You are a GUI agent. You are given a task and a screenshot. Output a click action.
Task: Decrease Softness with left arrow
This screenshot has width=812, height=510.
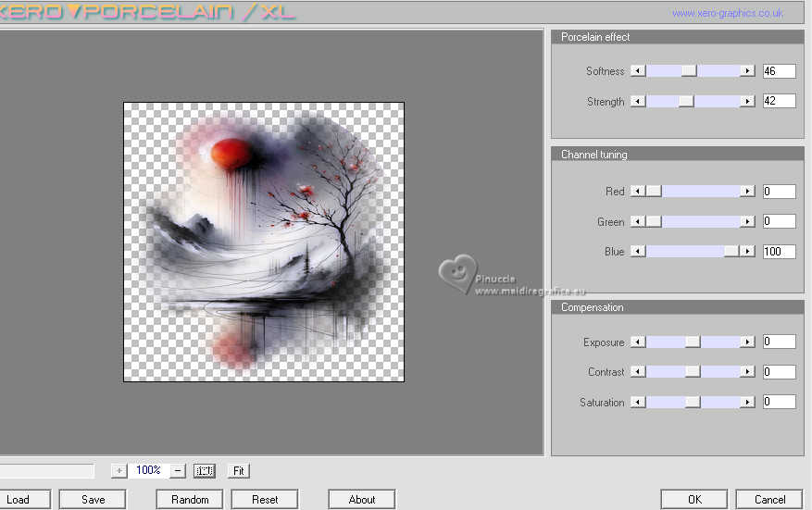(x=638, y=71)
